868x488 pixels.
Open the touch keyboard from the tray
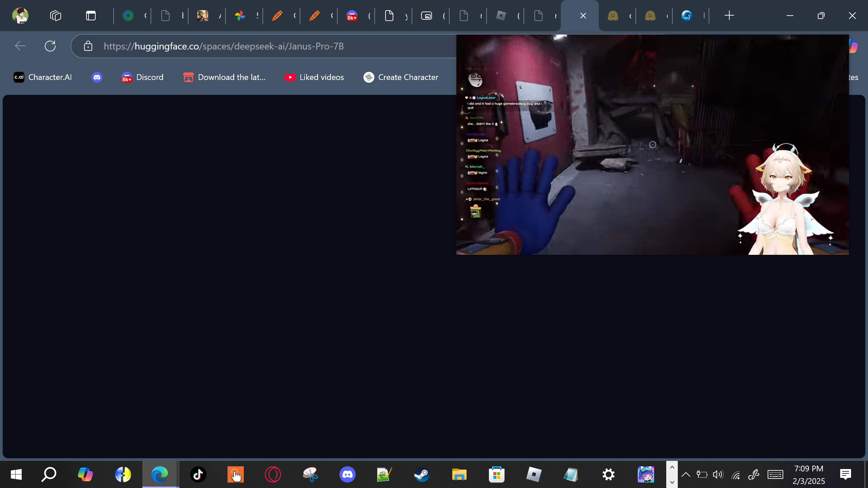point(775,474)
